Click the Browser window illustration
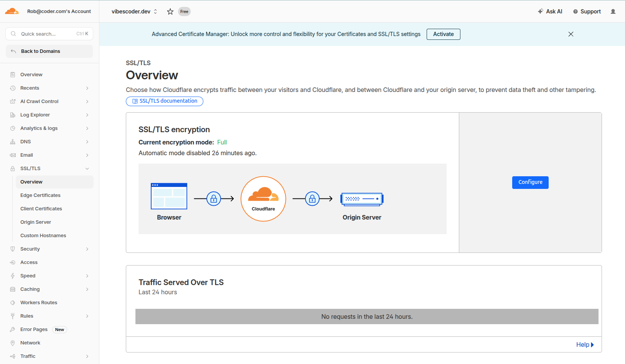625x364 pixels. click(x=169, y=196)
